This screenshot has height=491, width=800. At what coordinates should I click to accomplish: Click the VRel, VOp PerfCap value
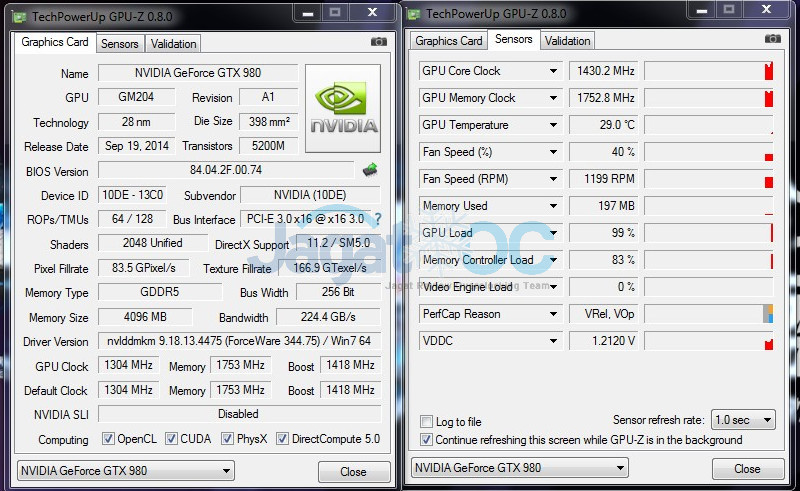point(603,314)
